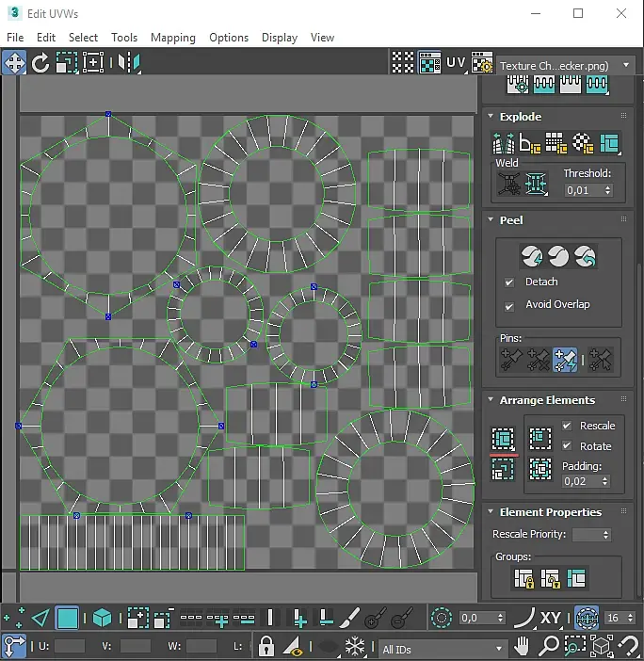Toggle the multi-tile checker view icon

pos(403,63)
